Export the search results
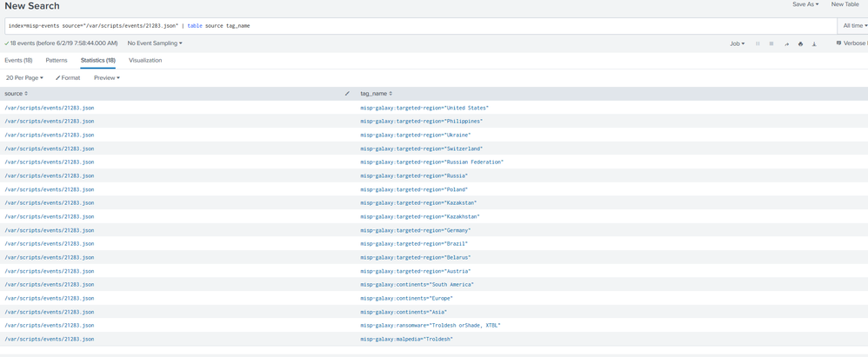This screenshot has width=868, height=357. (x=814, y=43)
